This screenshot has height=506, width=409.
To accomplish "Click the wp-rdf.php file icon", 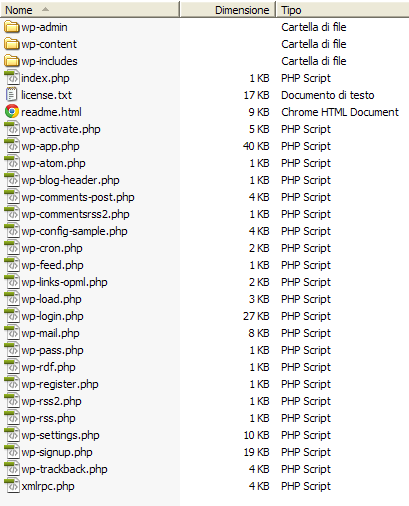I will click(12, 367).
